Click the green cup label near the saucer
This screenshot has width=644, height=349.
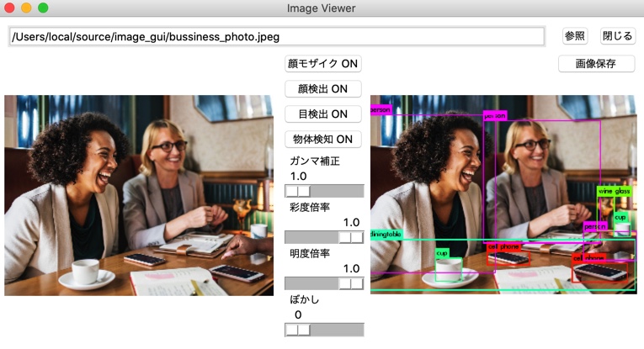[x=442, y=253]
